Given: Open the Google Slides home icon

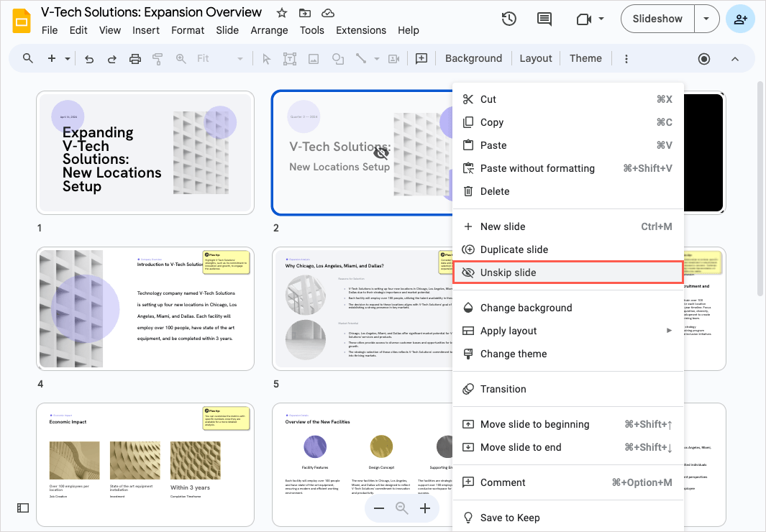Looking at the screenshot, I should [x=22, y=21].
